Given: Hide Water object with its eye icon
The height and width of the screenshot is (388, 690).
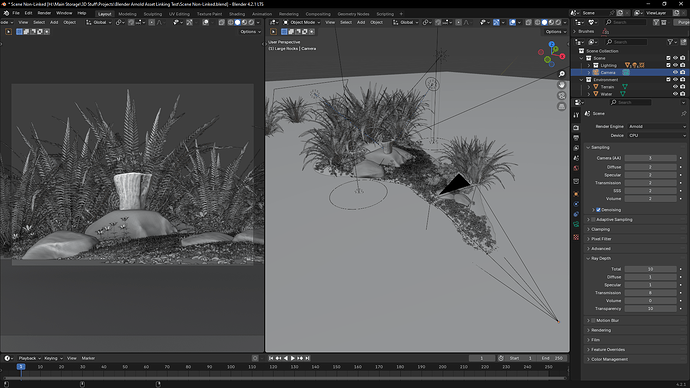Looking at the screenshot, I should coord(675,94).
